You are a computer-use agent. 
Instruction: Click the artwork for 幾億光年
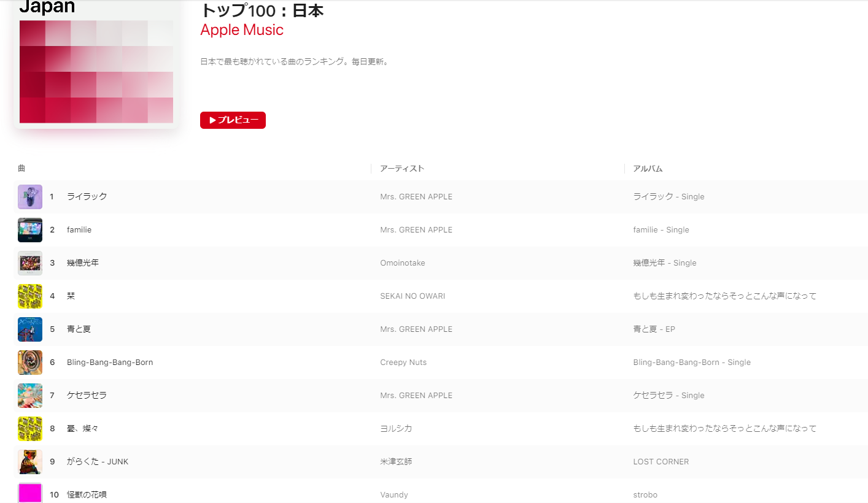[30, 263]
